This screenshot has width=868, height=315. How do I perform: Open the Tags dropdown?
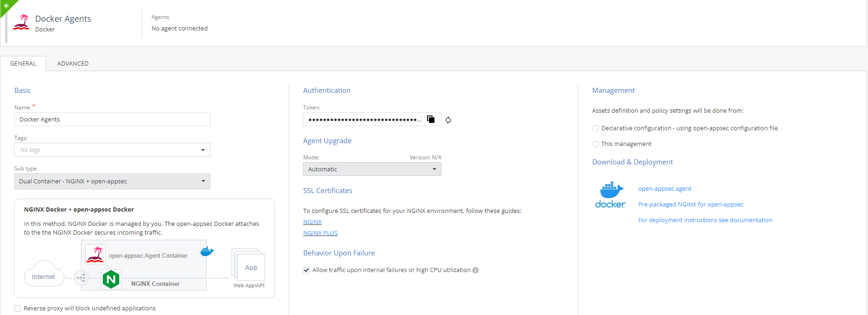click(112, 150)
